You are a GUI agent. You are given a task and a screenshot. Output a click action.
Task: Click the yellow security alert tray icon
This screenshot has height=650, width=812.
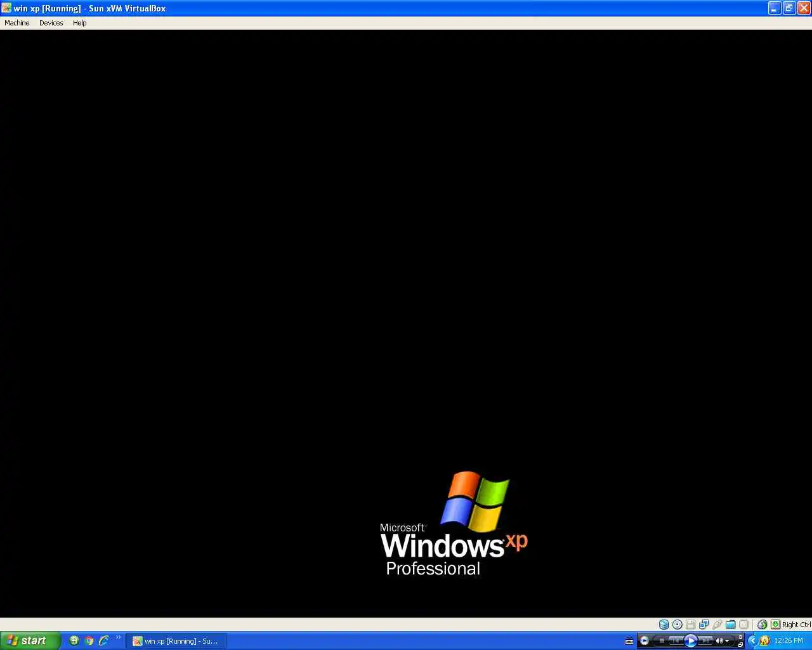(x=764, y=640)
